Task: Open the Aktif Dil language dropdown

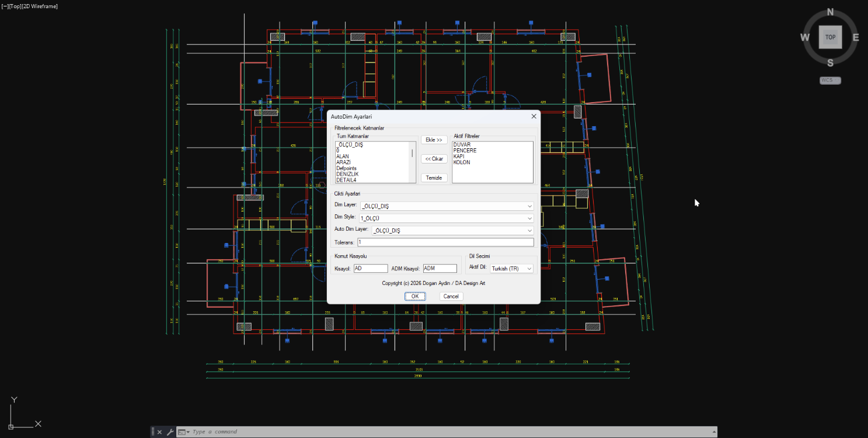Action: tap(512, 269)
